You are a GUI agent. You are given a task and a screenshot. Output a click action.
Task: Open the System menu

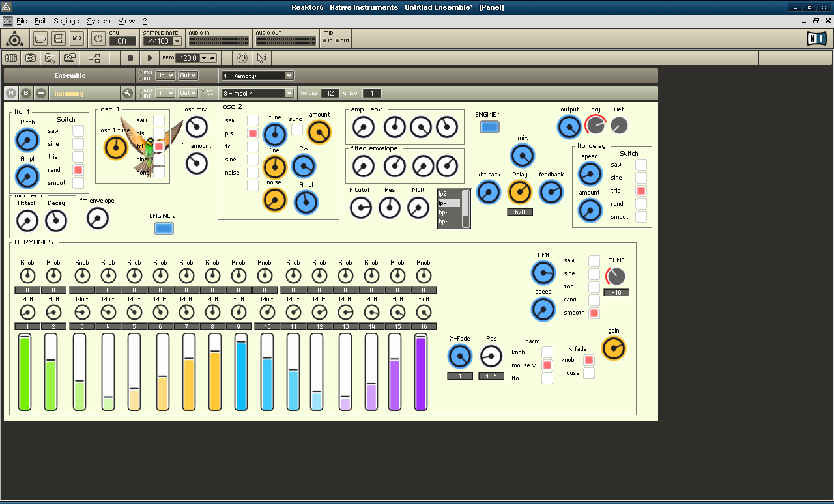point(98,21)
